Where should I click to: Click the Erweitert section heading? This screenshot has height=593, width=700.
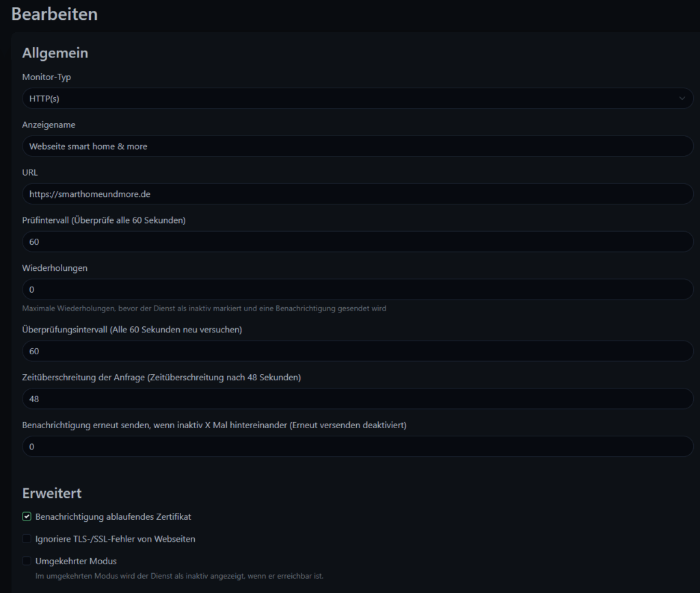[x=52, y=493]
